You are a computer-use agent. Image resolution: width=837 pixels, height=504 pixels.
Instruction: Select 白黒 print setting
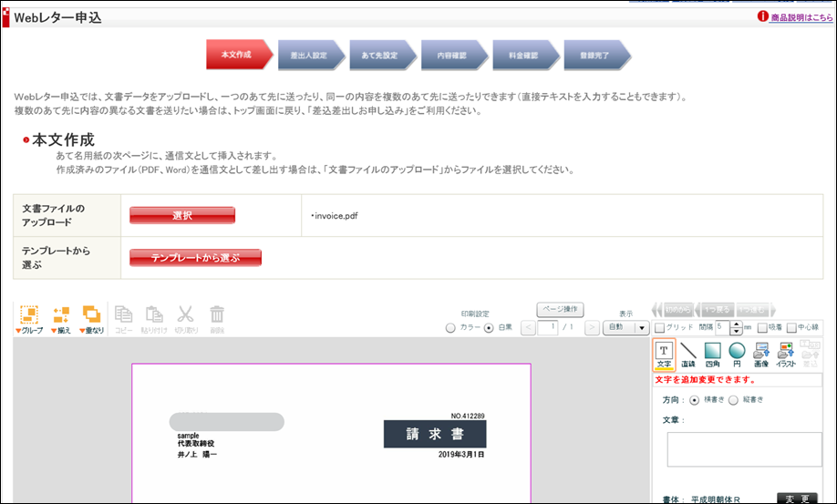489,328
